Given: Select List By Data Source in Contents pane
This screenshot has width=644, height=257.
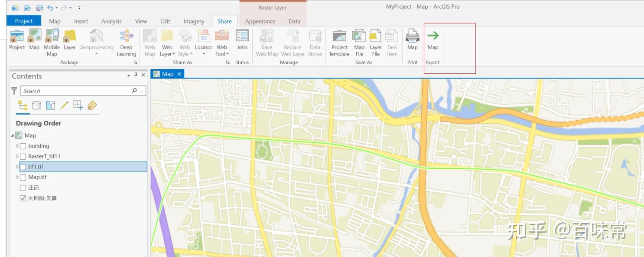Looking at the screenshot, I should coord(37,105).
